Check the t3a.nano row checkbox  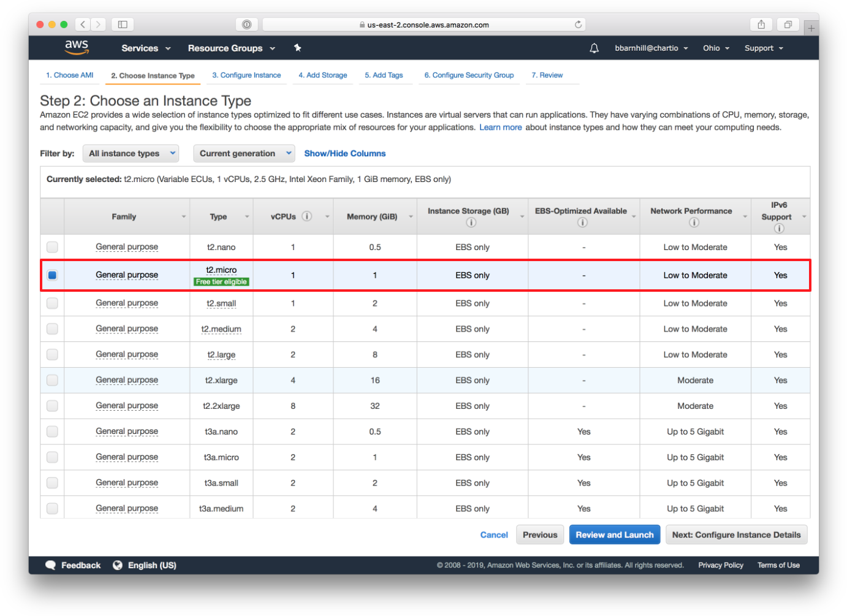click(x=52, y=432)
